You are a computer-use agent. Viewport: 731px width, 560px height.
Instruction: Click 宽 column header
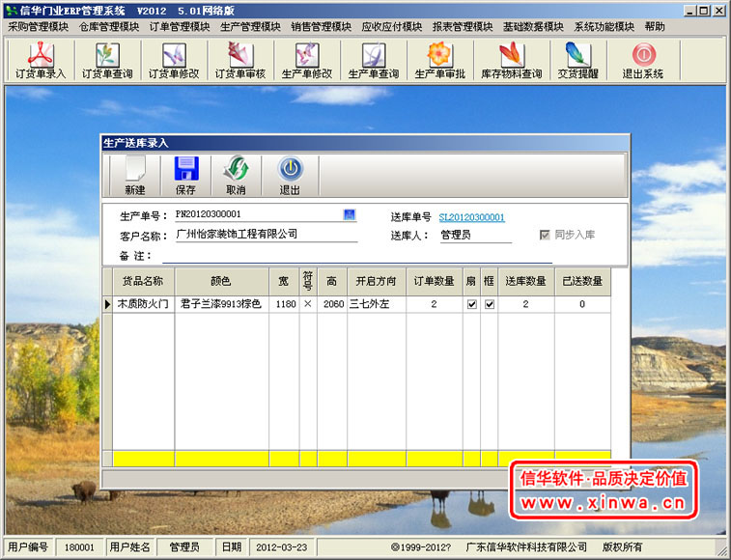tap(284, 281)
